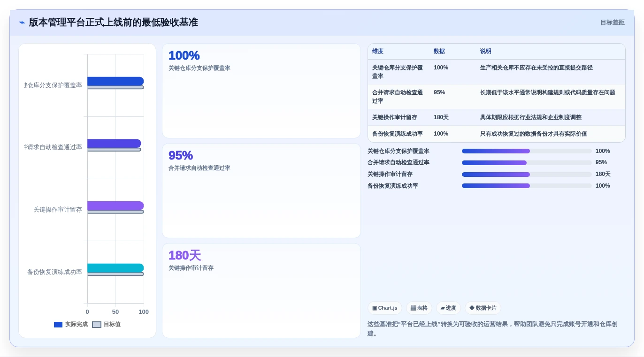Screen dimensions: 644x357
Task: Click 合并请求自动检查通过率 label under 95% card
Action: 199,168
